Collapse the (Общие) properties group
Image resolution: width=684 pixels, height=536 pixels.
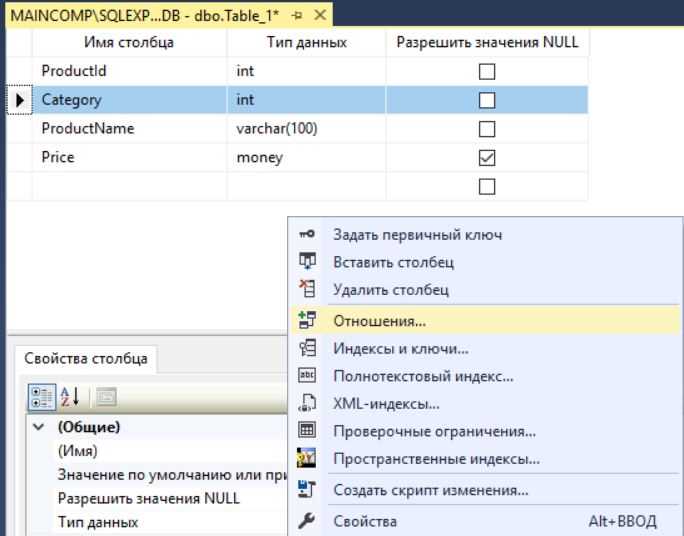(x=39, y=427)
